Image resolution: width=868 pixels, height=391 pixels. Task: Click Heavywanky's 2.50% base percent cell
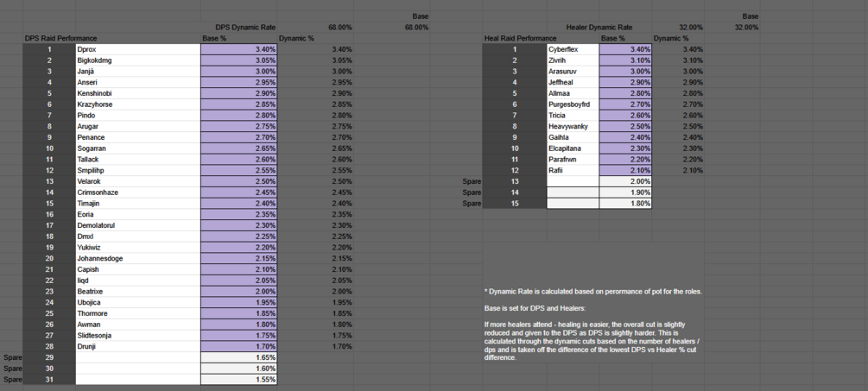click(x=625, y=127)
